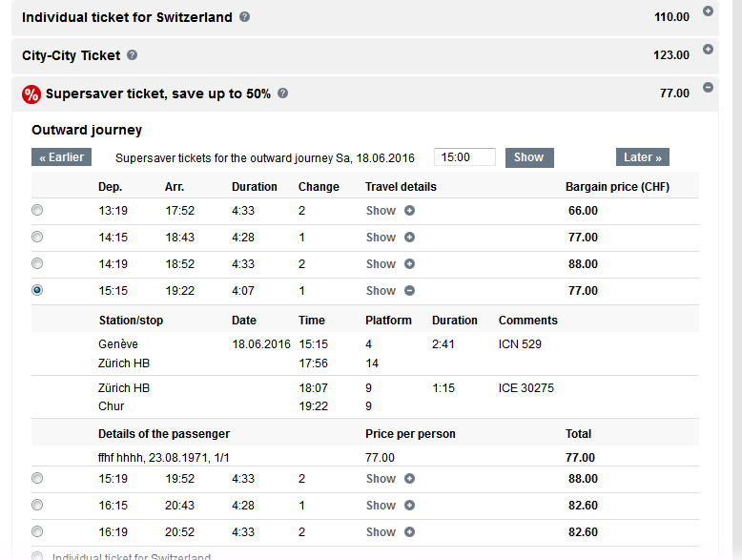Select the 13:19 departure radio button
This screenshot has width=742, height=560.
click(37, 210)
